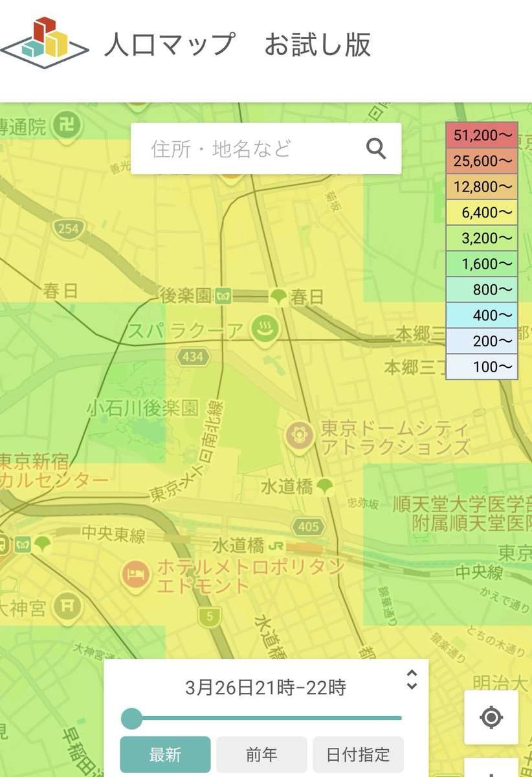Select the 後楽園 metro station icon

(x=224, y=297)
